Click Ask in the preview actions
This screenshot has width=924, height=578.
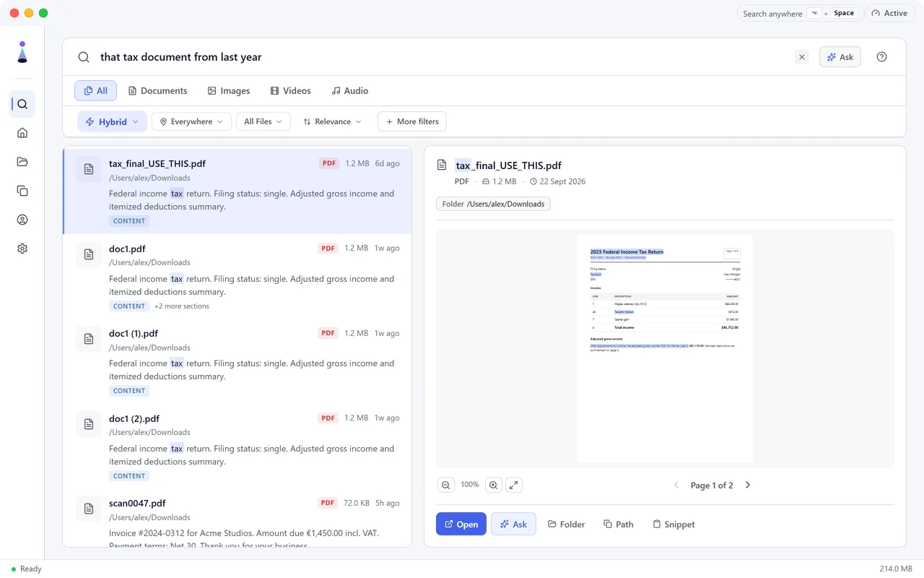pyautogui.click(x=513, y=524)
